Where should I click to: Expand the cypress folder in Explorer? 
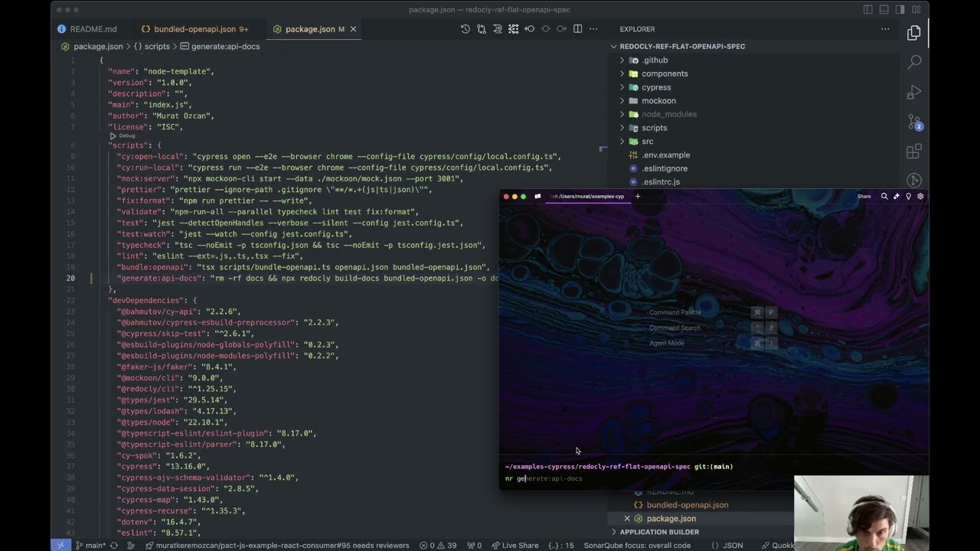point(656,87)
